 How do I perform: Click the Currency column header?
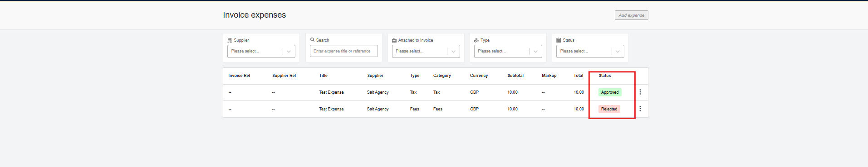click(479, 76)
